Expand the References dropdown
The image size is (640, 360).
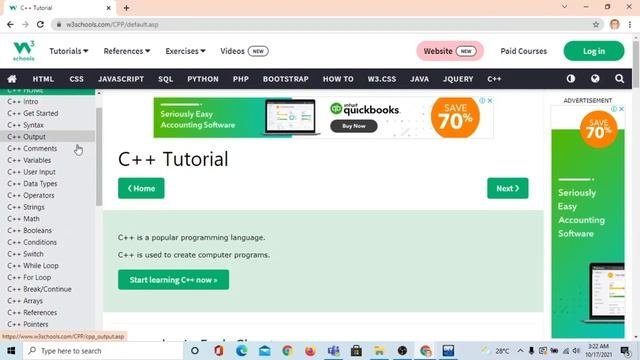pyautogui.click(x=127, y=51)
